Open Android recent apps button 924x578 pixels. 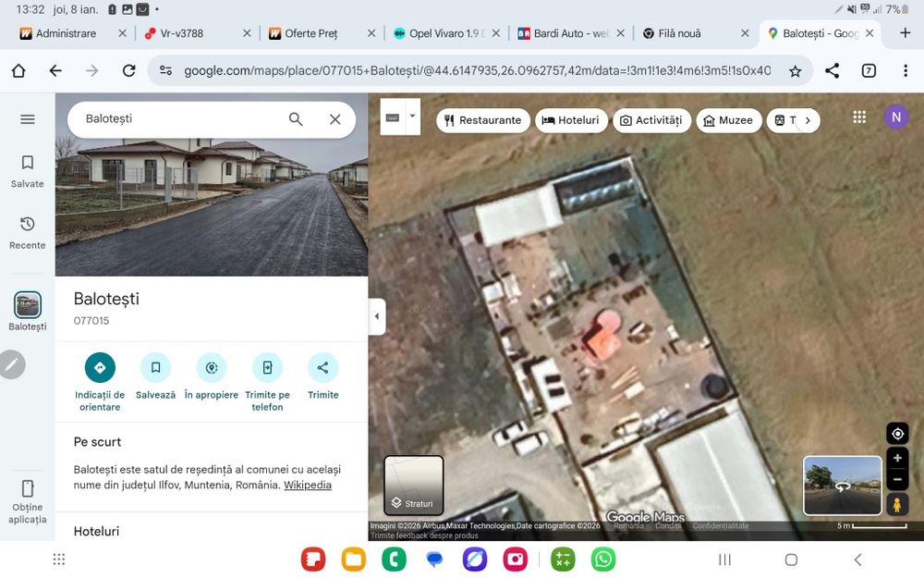pyautogui.click(x=724, y=560)
